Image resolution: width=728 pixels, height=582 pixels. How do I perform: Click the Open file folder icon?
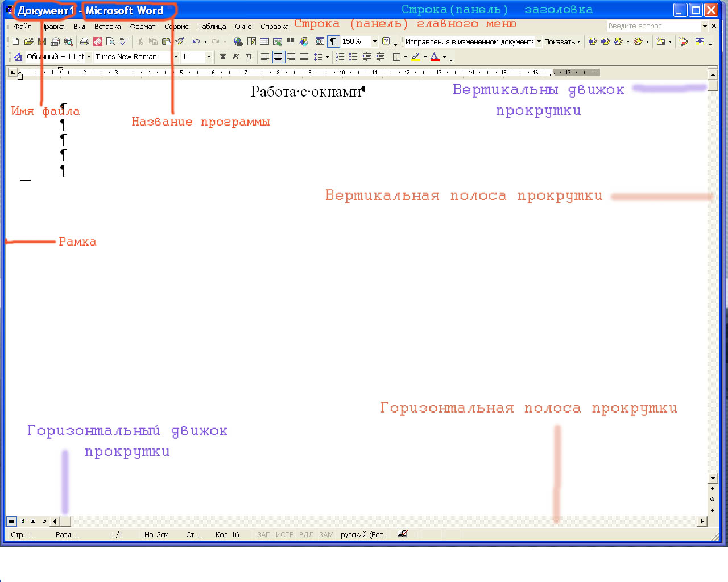(28, 41)
